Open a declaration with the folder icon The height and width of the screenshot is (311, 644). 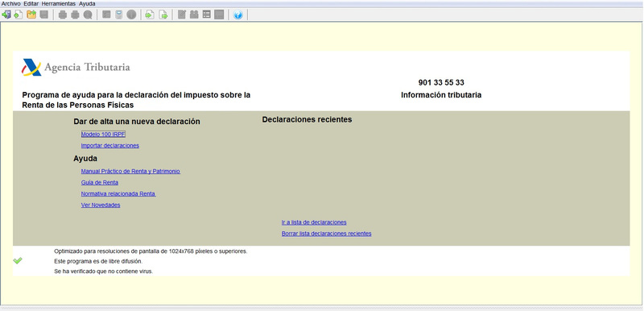click(31, 15)
